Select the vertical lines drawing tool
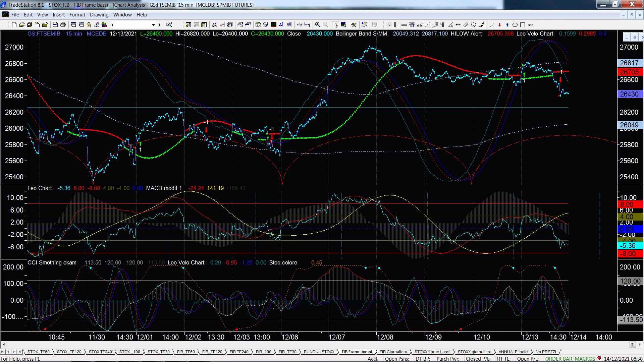 pos(396,25)
